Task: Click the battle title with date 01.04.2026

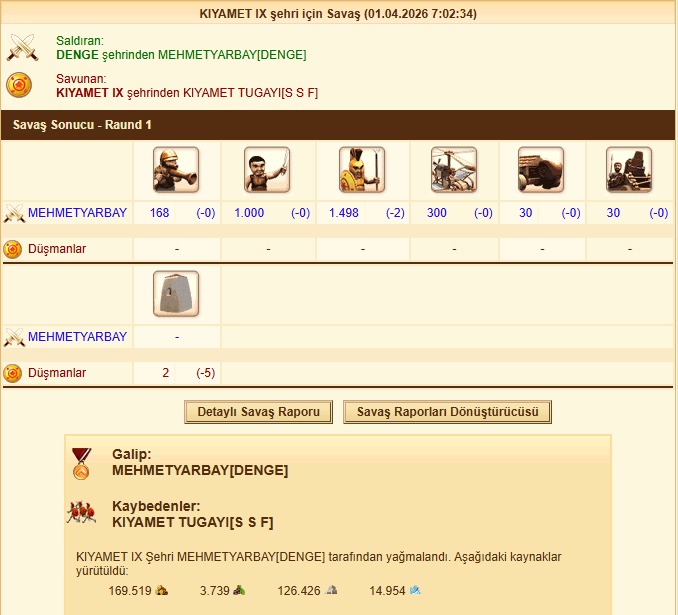Action: pos(338,14)
